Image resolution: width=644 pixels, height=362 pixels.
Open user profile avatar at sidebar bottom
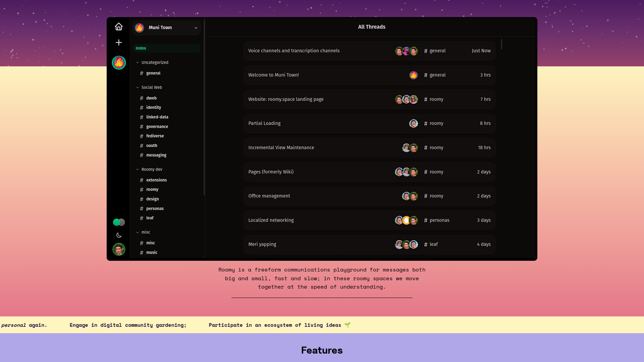[x=119, y=249]
